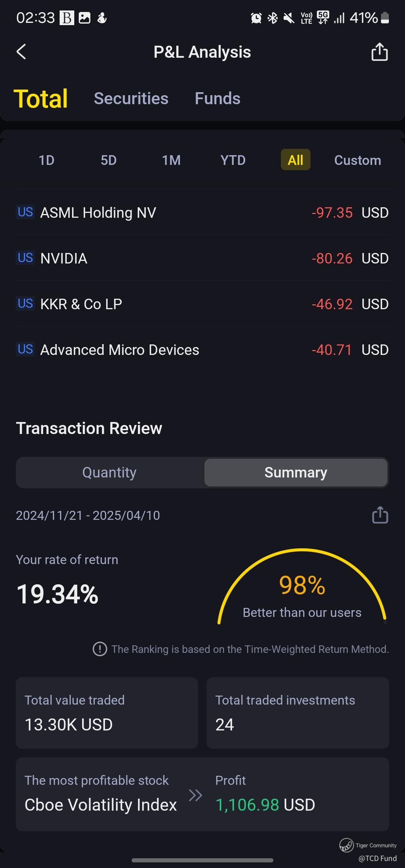
Task: Tap the ranking info icon
Action: click(x=100, y=649)
